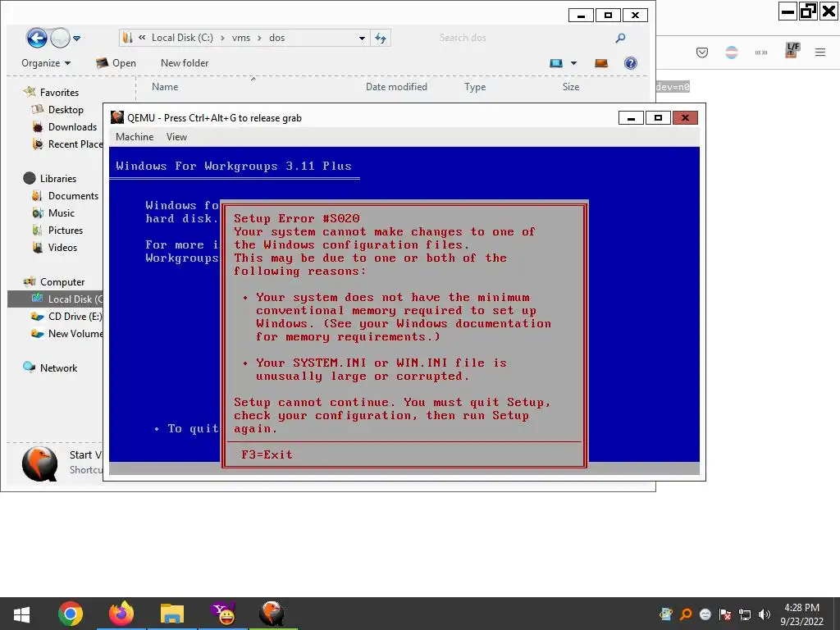The image size is (840, 630).
Task: Click the QEMU icon in Explorer details pane
Action: tap(39, 464)
